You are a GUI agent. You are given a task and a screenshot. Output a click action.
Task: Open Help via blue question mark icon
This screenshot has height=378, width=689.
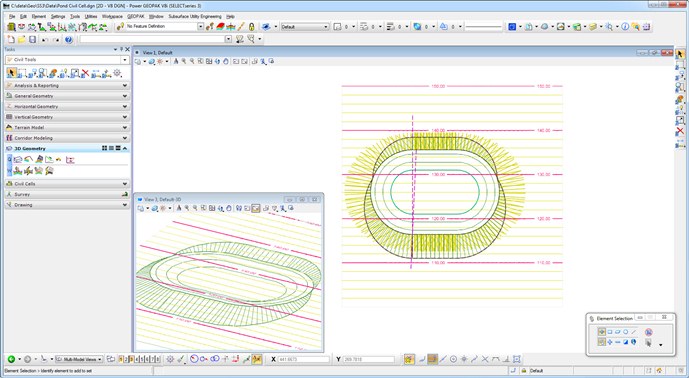click(x=69, y=40)
